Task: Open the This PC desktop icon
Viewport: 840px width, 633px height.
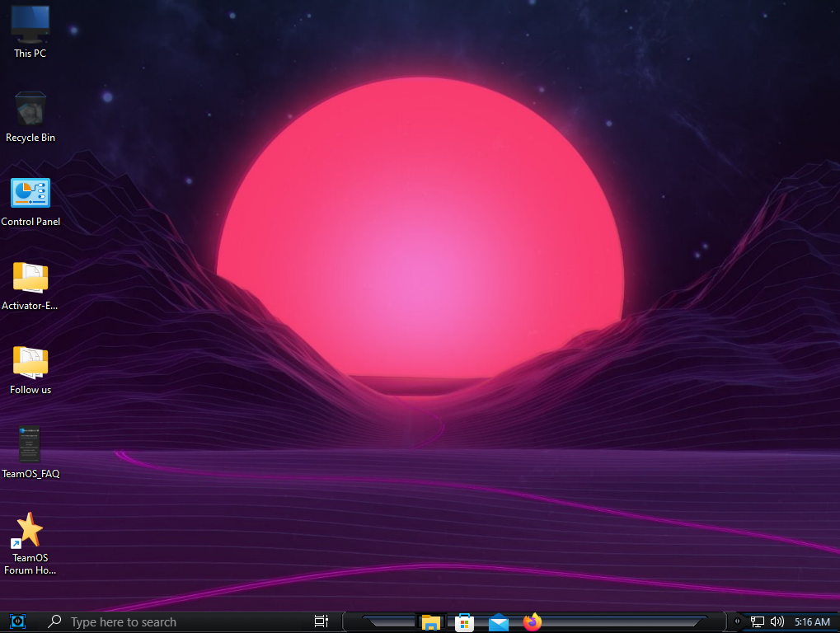Action: (31, 25)
